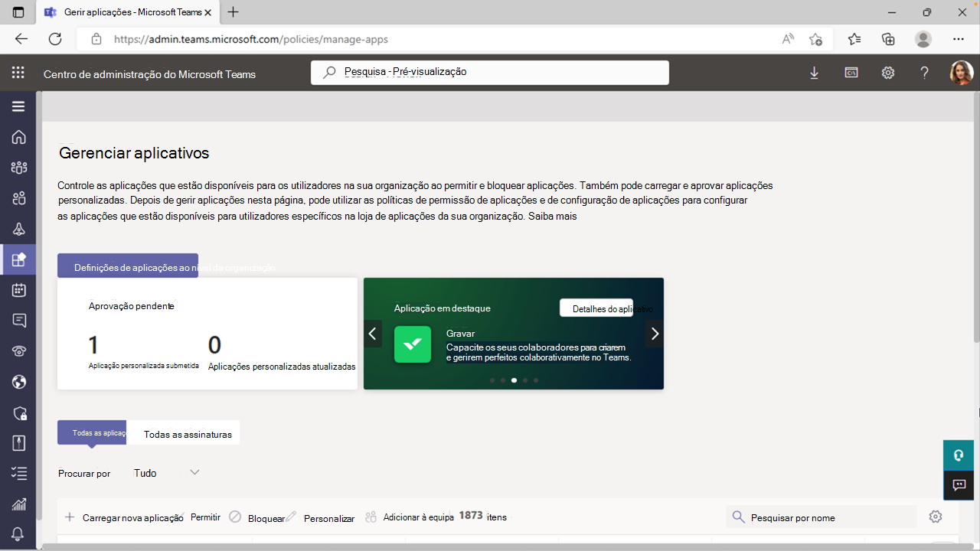980x551 pixels.
Task: Open the Teams devices icon in sidebar
Action: click(18, 229)
